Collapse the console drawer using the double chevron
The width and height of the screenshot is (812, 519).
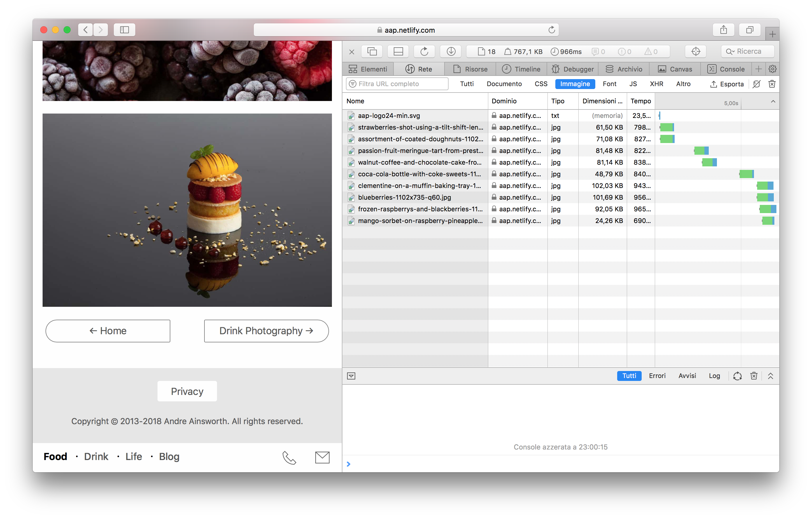(771, 376)
